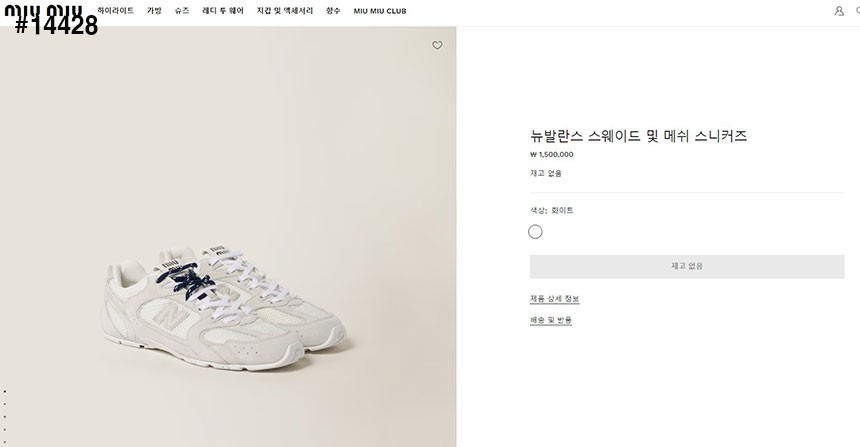This screenshot has width=860, height=447.
Task: Select the second image carousel dot
Action: coord(5,404)
